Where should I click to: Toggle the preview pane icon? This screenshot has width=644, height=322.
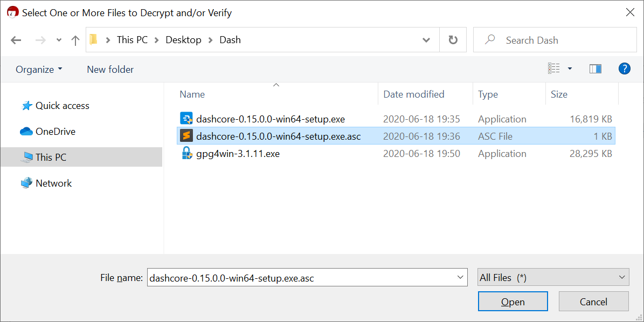pos(595,69)
